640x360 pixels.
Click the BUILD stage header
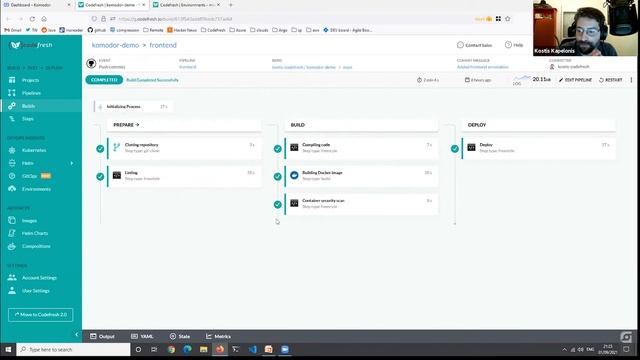(x=362, y=125)
